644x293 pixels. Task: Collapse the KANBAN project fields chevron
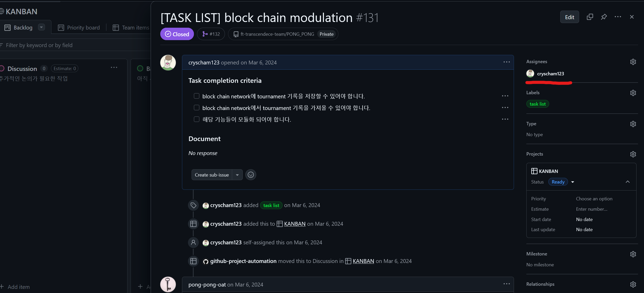627,182
